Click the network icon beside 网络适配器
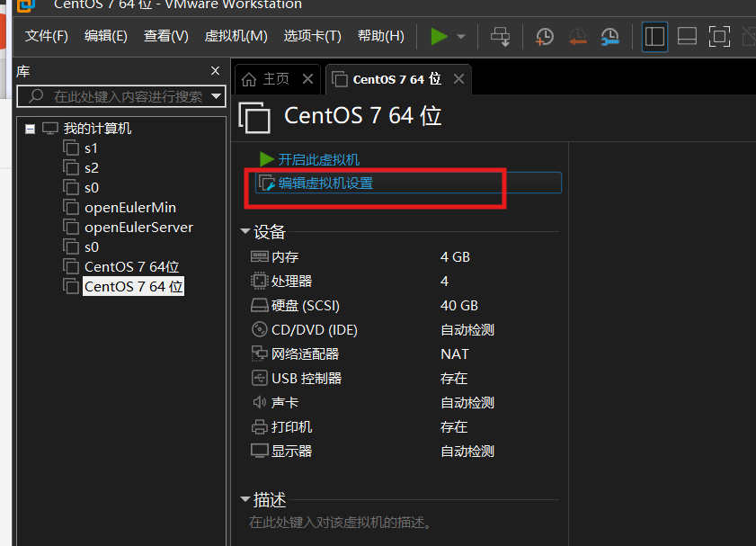This screenshot has width=756, height=546. click(x=260, y=354)
